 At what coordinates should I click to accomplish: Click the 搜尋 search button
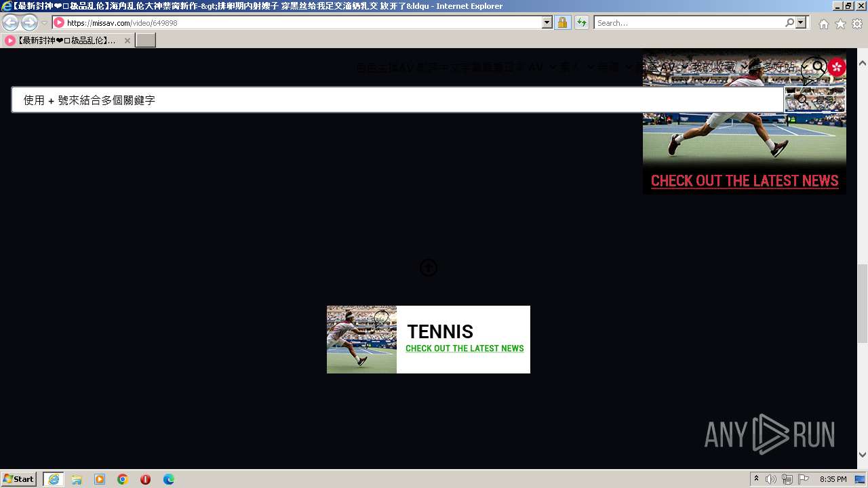click(x=815, y=100)
